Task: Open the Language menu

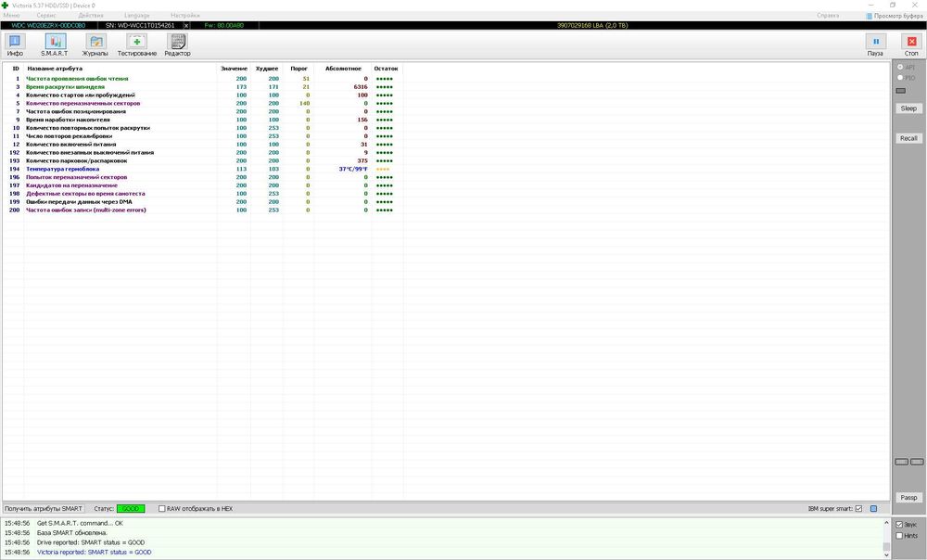Action: tap(136, 16)
